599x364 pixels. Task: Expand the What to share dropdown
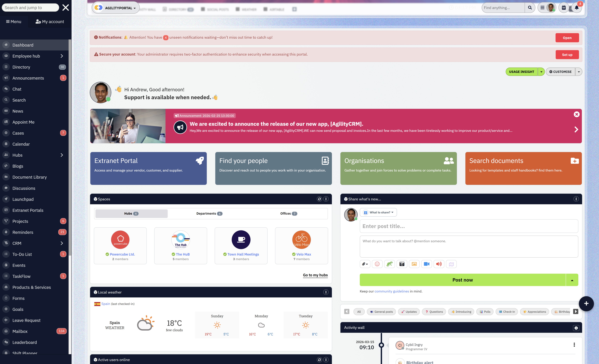click(378, 212)
